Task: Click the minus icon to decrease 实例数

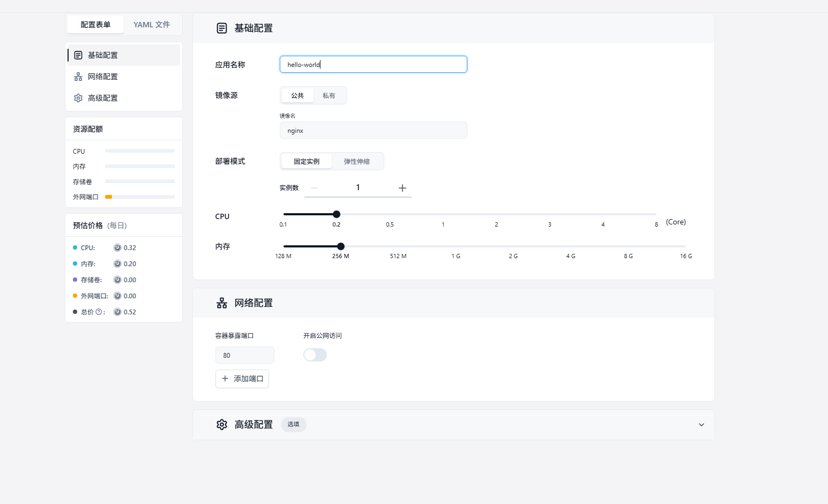Action: coord(314,188)
